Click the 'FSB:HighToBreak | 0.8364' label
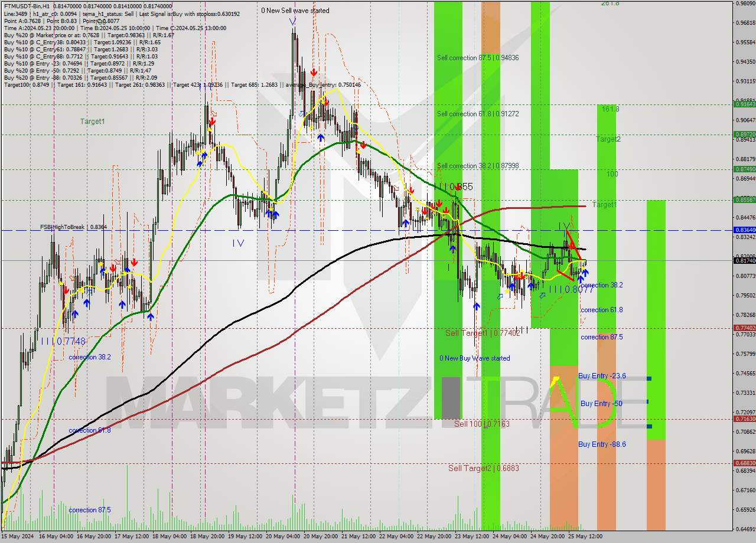 coord(73,227)
